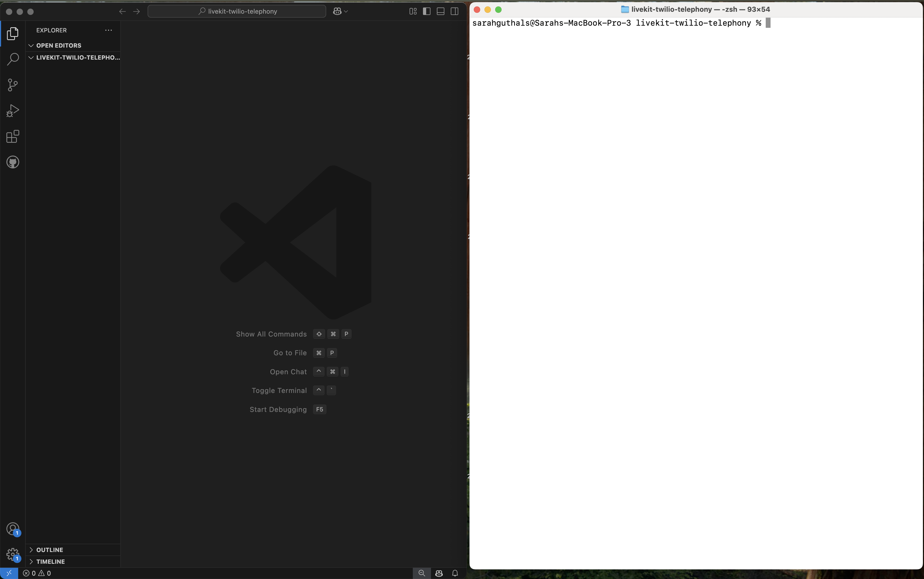Close the Terminal window

(477, 10)
